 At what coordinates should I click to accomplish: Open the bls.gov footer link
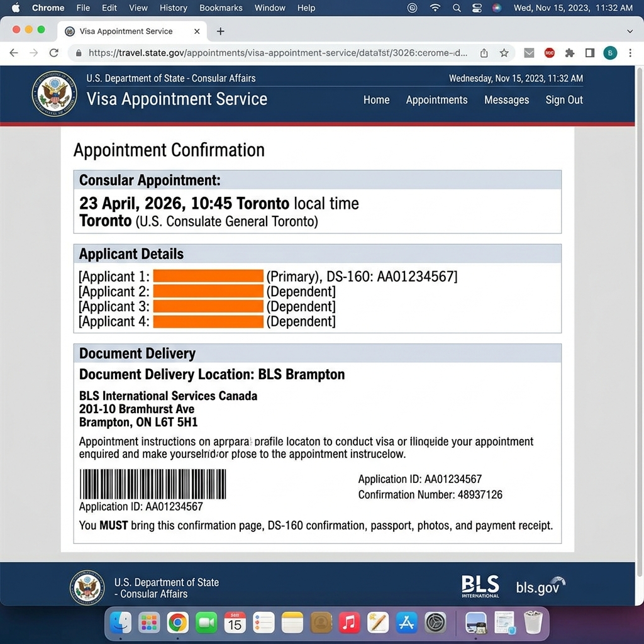pyautogui.click(x=540, y=586)
